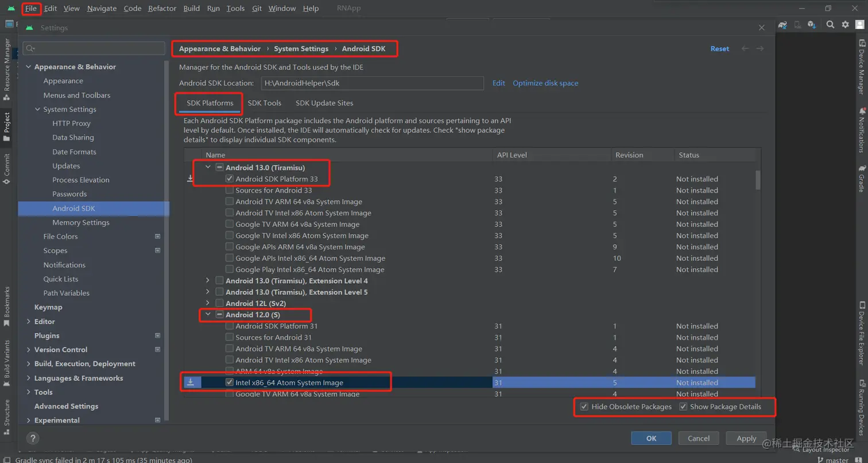Viewport: 868px width, 463px height.
Task: Go forward with the Settings right arrow
Action: pos(759,49)
